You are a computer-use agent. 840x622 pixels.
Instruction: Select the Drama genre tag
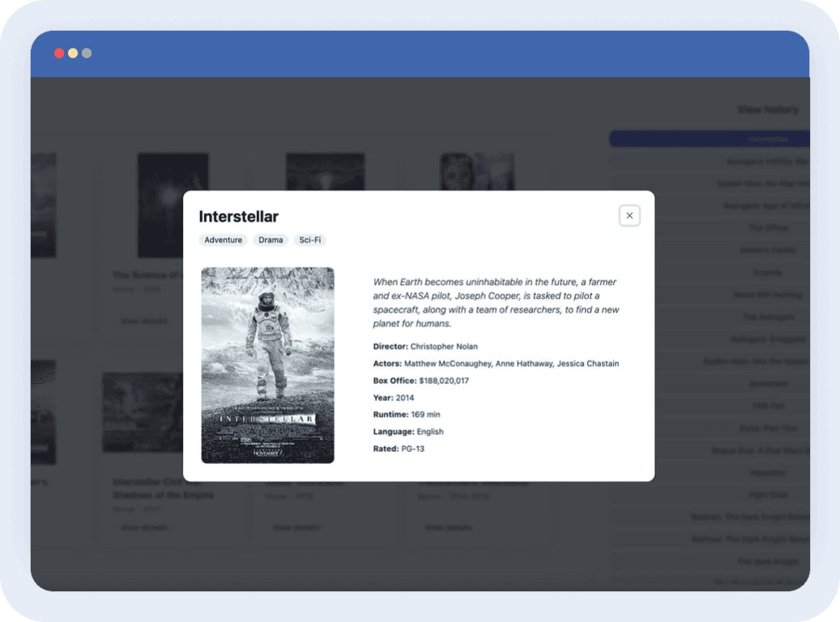click(271, 241)
